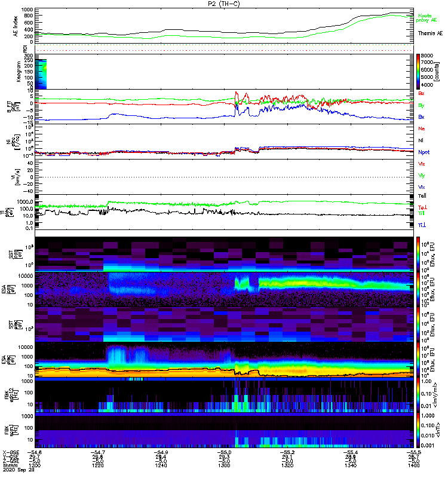Viewport: 448px width, 478px height.
Task: Select the green Viy legend label
Action: 422,176
